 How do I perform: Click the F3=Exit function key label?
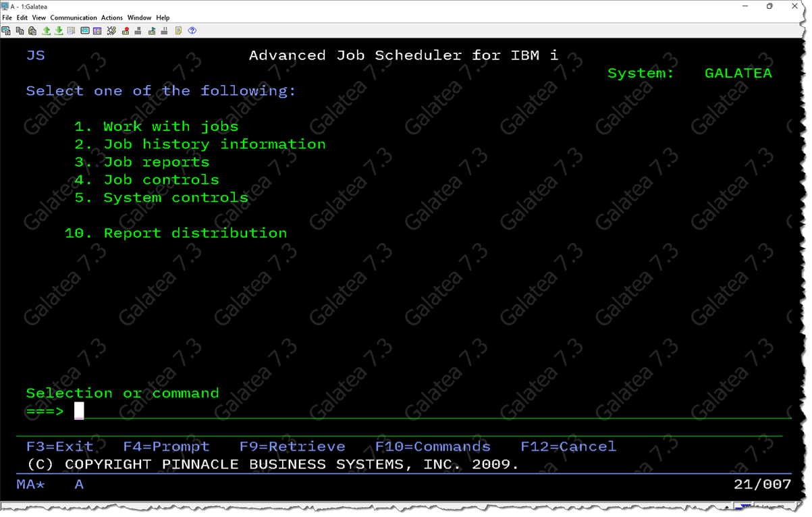pyautogui.click(x=59, y=447)
